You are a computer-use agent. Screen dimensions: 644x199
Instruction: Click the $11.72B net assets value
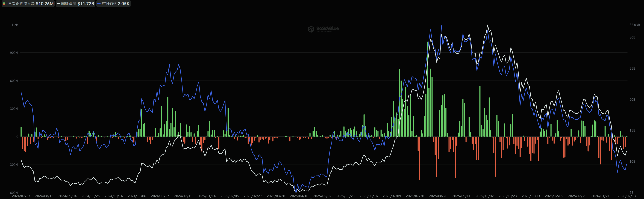[86, 4]
